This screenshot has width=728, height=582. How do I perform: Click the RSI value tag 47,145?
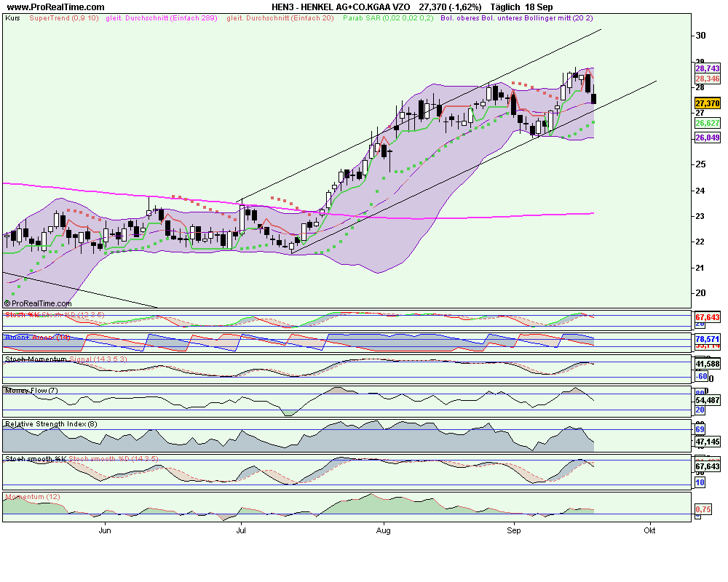(707, 442)
